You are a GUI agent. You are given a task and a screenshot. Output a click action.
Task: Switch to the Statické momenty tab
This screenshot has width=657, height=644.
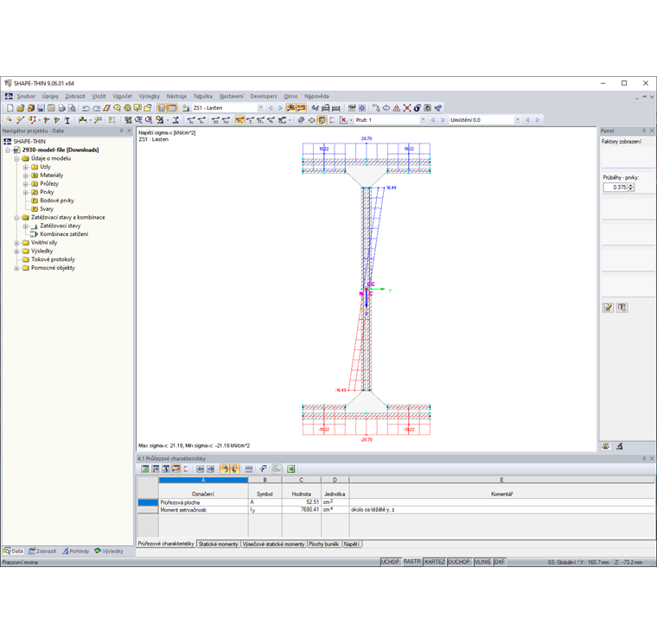[x=219, y=544]
